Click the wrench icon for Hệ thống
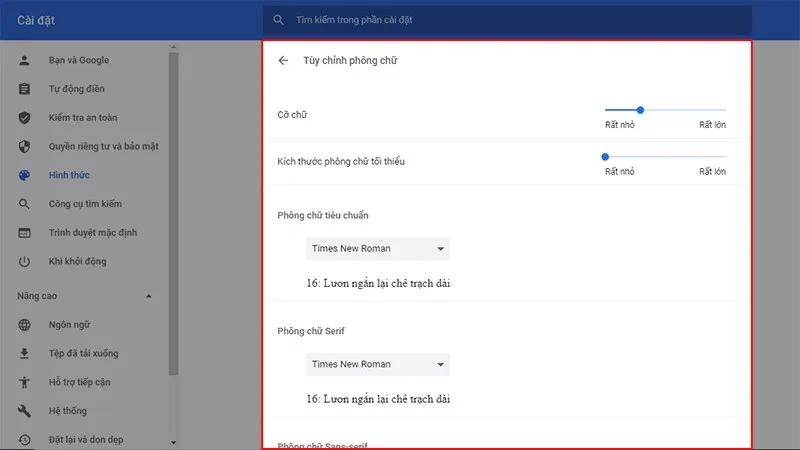The width and height of the screenshot is (800, 450). tap(24, 411)
